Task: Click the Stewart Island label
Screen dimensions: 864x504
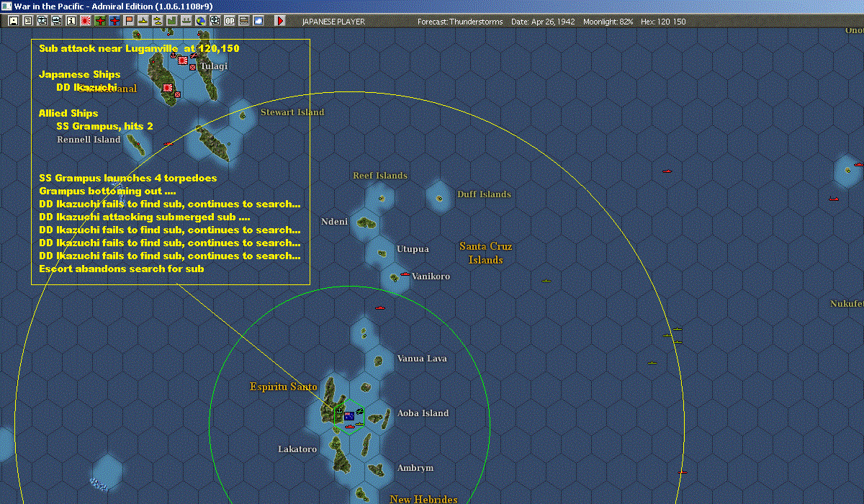Action: pos(292,112)
